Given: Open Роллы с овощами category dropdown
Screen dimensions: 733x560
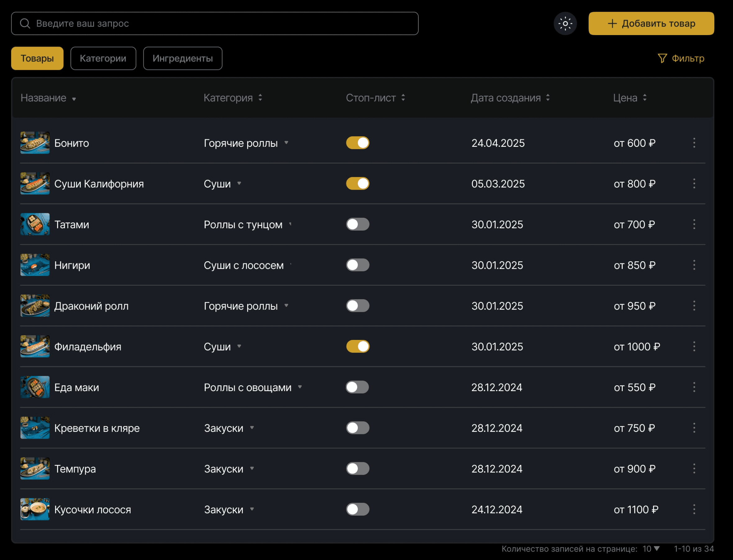Looking at the screenshot, I should pyautogui.click(x=300, y=387).
